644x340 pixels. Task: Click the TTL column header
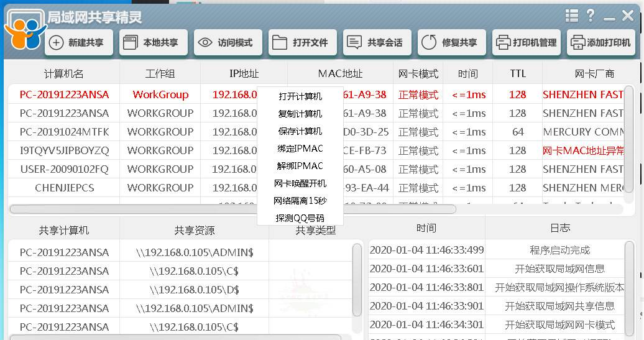(x=518, y=73)
